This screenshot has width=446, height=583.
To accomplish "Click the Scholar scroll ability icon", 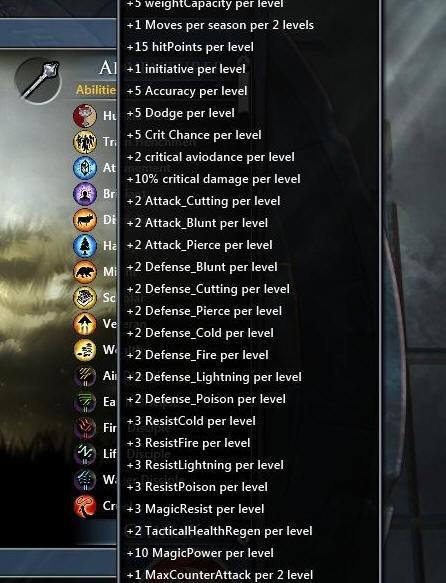I will [85, 298].
